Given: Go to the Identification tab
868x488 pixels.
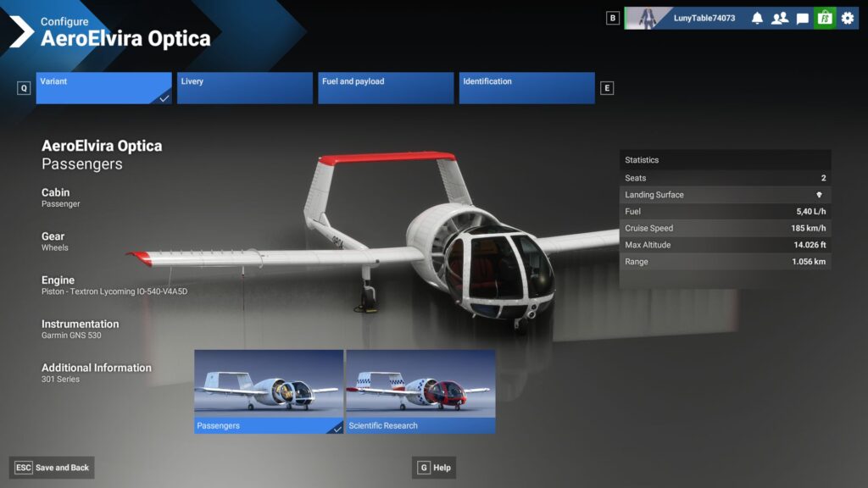Looking at the screenshot, I should coord(526,88).
